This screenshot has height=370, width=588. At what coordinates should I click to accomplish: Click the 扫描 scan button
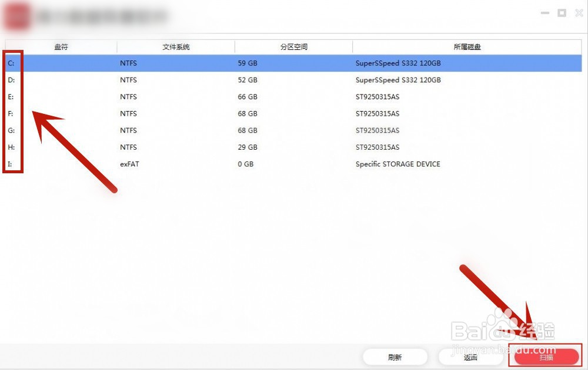[x=546, y=357]
